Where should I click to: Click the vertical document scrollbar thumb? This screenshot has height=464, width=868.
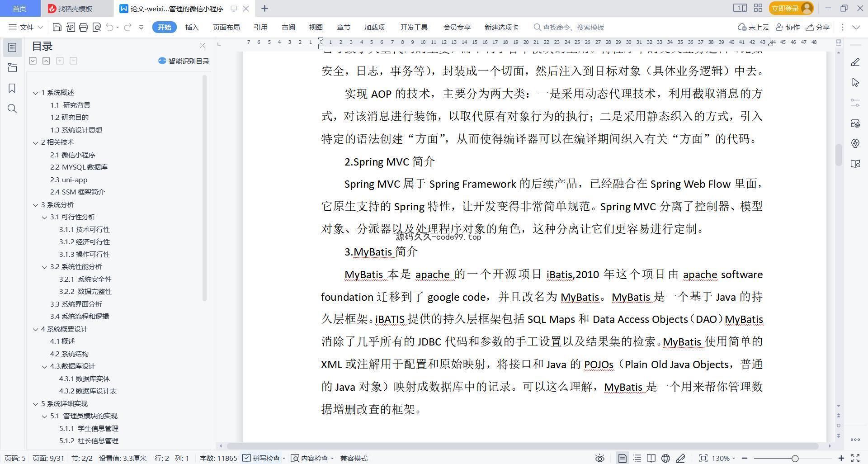click(x=838, y=155)
